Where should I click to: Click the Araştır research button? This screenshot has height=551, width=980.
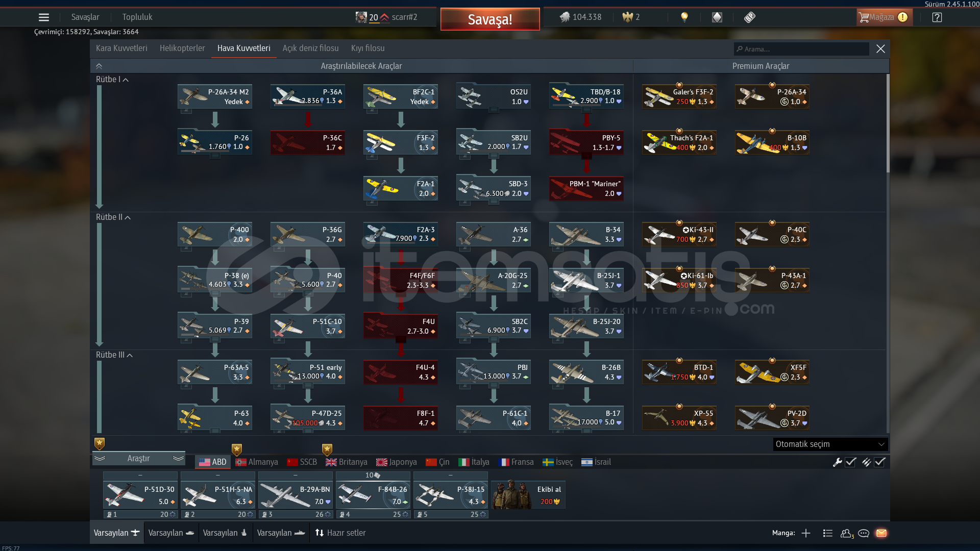(139, 459)
